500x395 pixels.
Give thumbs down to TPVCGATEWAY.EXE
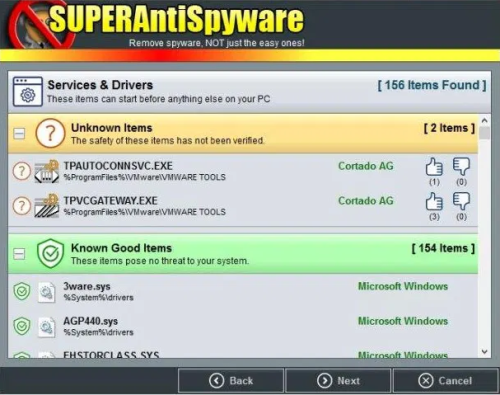pyautogui.click(x=461, y=201)
